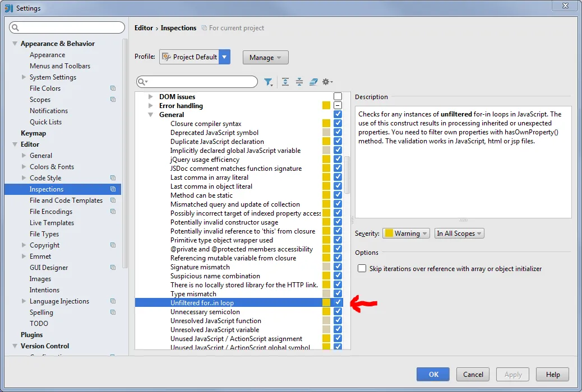Viewport: 582px width, 392px height.
Task: Uncheck the Unfiltered for..in loop checkbox
Action: (338, 302)
